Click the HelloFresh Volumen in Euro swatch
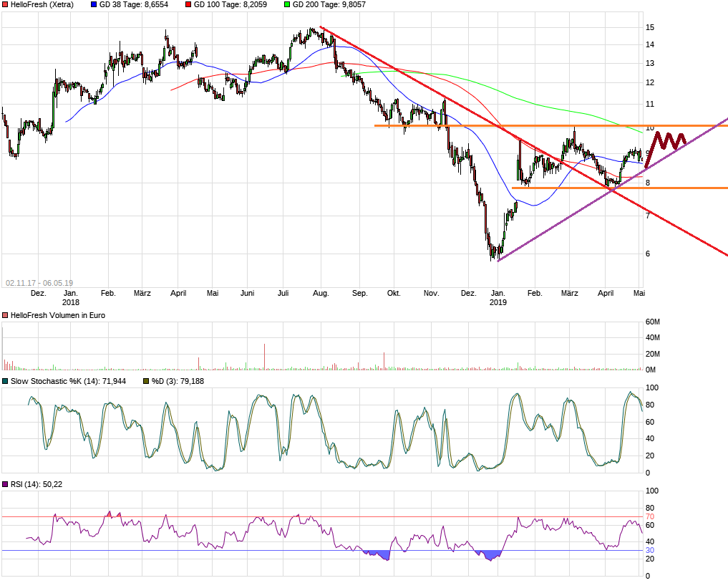728x583 pixels. 5,316
